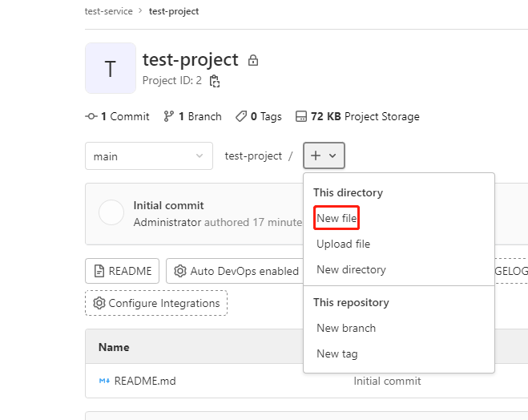
Task: Open the main branch selector dropdown
Action: coord(149,156)
